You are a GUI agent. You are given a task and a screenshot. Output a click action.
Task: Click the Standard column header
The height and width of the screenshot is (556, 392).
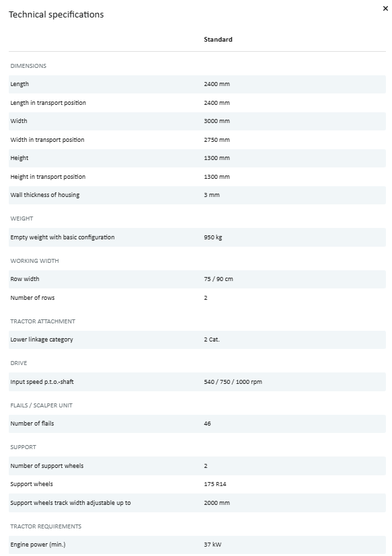(x=218, y=40)
